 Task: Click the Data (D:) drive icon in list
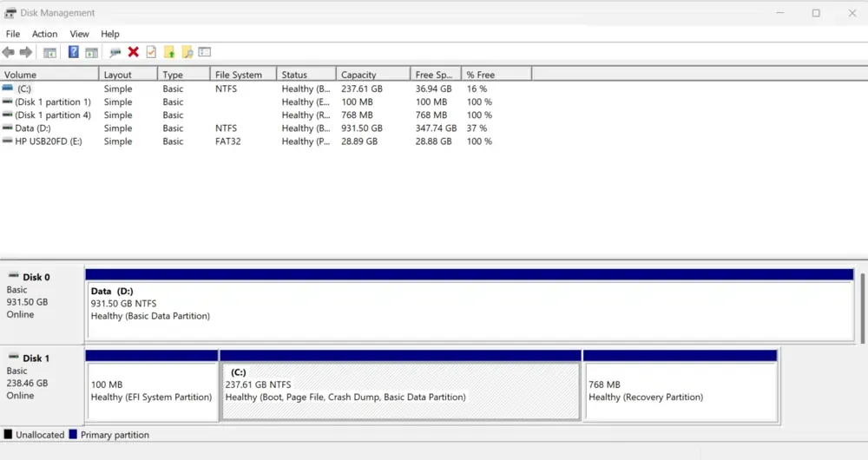coord(7,128)
